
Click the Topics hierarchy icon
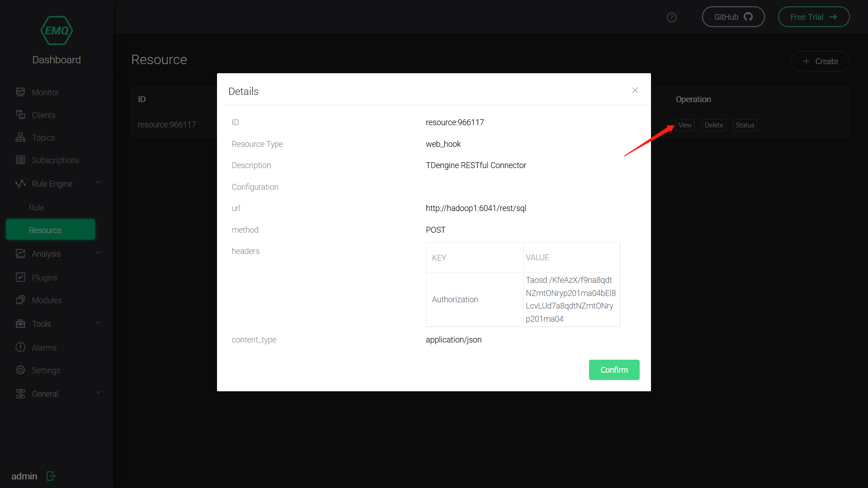(20, 137)
